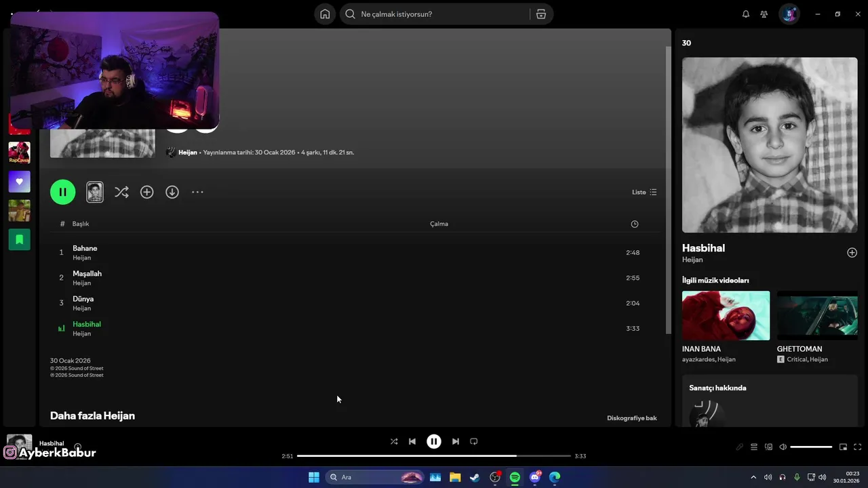Viewport: 868px width, 488px height.
Task: Click 'Daha fazla Heijan' heading
Action: point(92,415)
